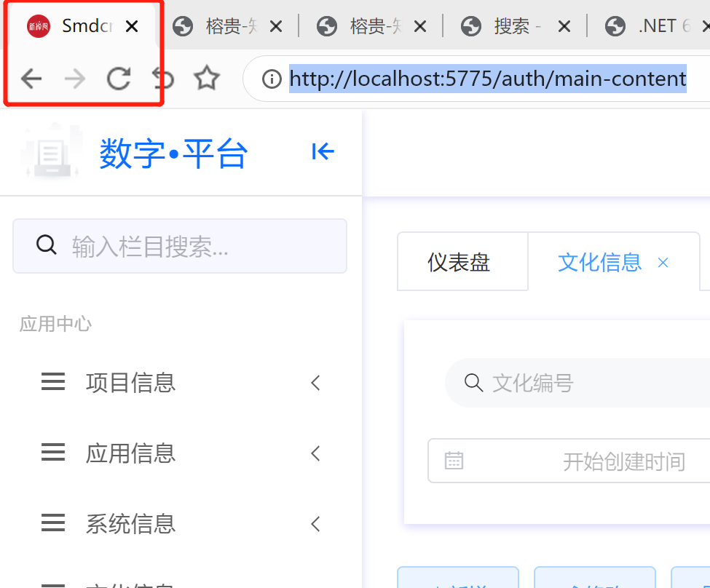
Task: Click the hamburger icon beside 应用信息
Action: (x=53, y=452)
